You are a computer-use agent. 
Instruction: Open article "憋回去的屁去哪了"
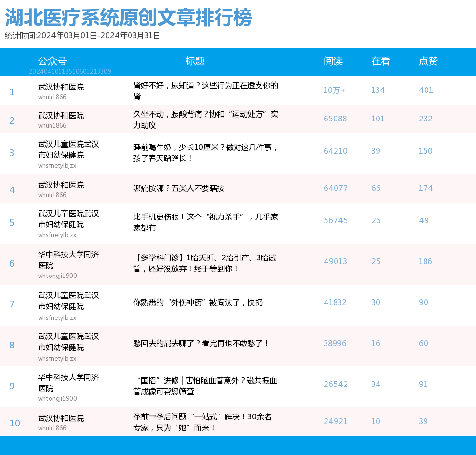201,343
